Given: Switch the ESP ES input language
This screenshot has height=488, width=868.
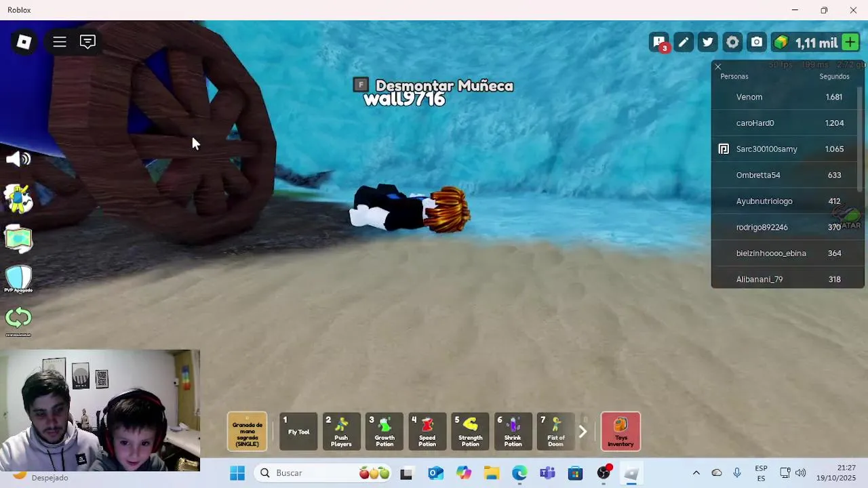Looking at the screenshot, I should (x=761, y=473).
